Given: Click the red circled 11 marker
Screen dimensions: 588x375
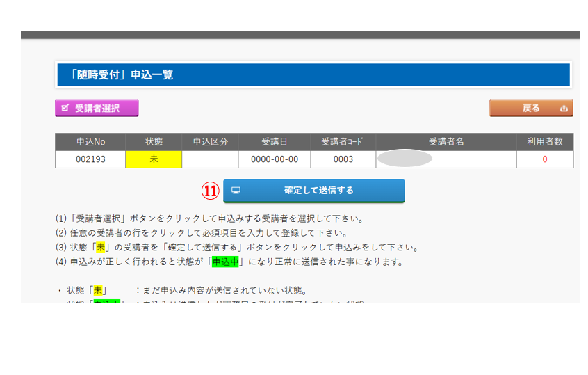Looking at the screenshot, I should [x=211, y=190].
